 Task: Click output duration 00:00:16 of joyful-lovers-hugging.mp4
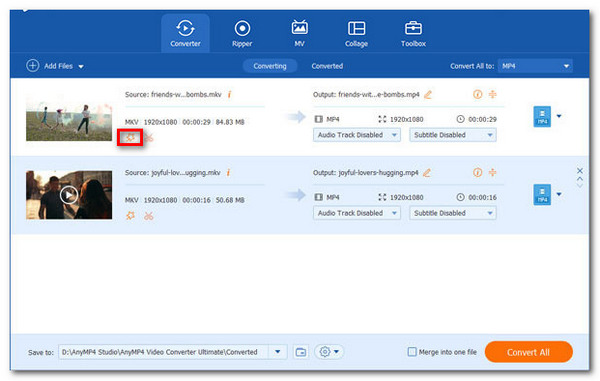pyautogui.click(x=483, y=197)
